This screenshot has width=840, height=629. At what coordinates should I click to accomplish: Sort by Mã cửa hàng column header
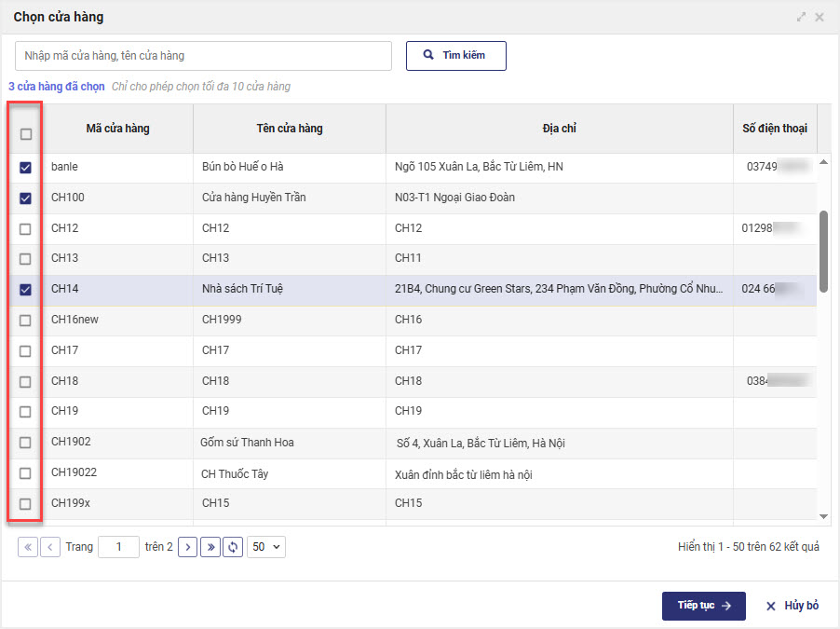click(117, 129)
